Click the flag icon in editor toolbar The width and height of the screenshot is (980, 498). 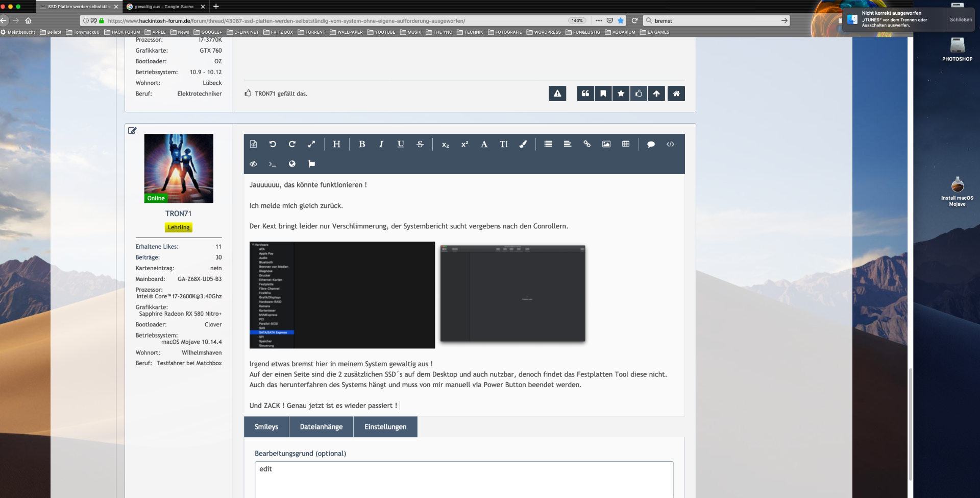(x=311, y=164)
